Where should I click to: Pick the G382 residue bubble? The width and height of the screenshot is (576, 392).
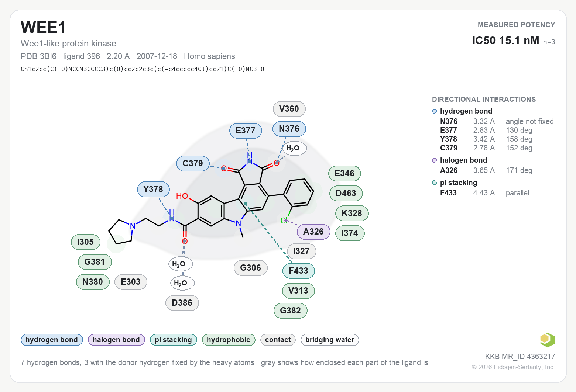[x=291, y=311]
